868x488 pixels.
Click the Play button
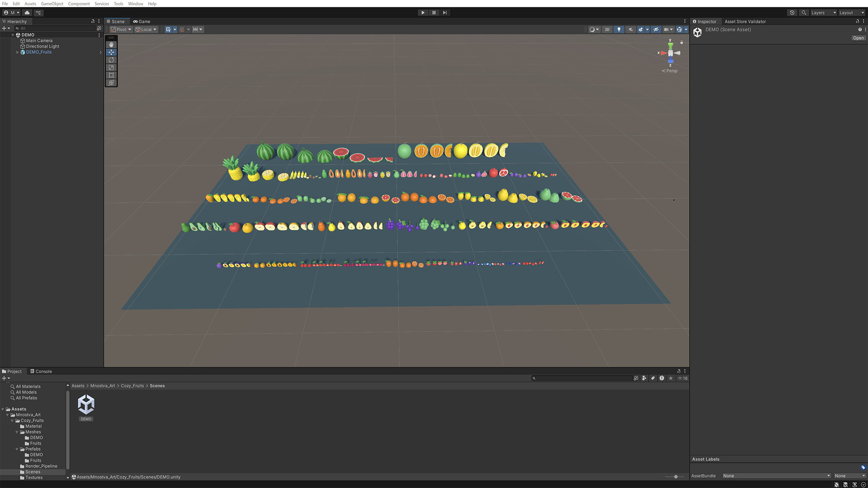[423, 13]
